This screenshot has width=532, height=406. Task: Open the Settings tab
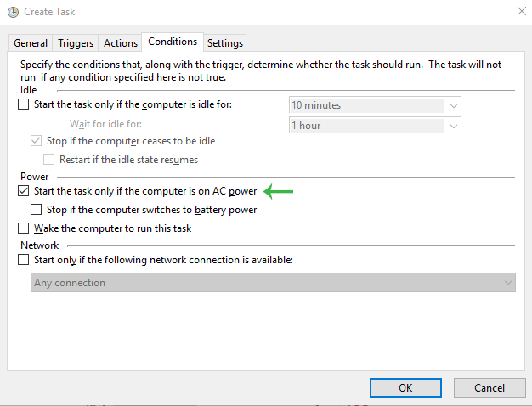(225, 43)
